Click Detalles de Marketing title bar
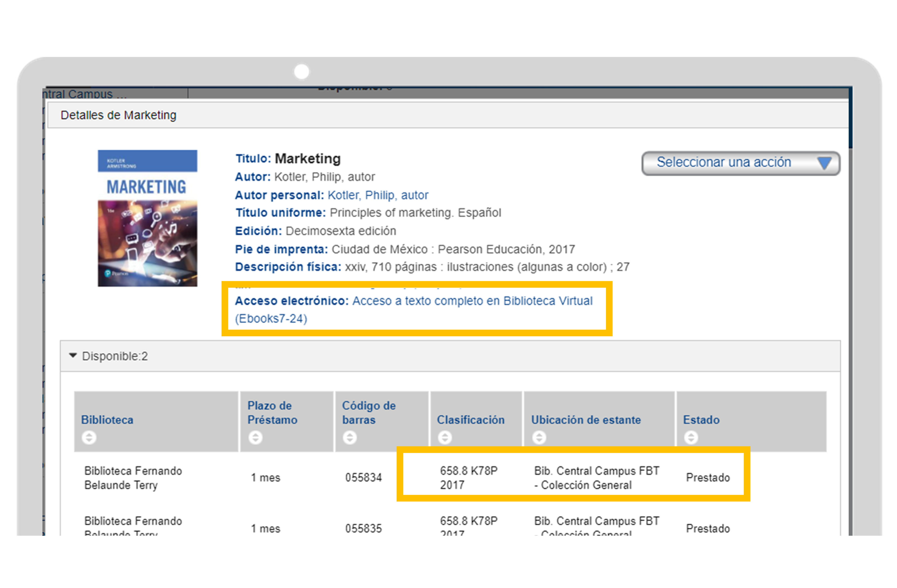This screenshot has height=588, width=897. pyautogui.click(x=118, y=115)
